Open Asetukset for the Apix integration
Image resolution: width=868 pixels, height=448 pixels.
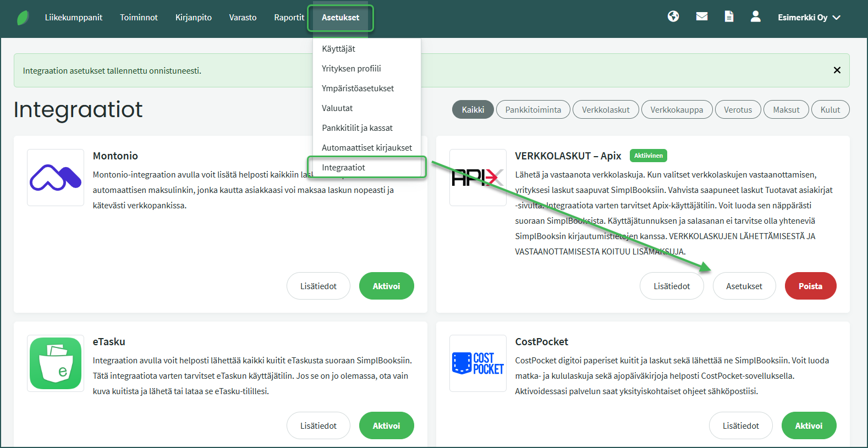click(744, 286)
